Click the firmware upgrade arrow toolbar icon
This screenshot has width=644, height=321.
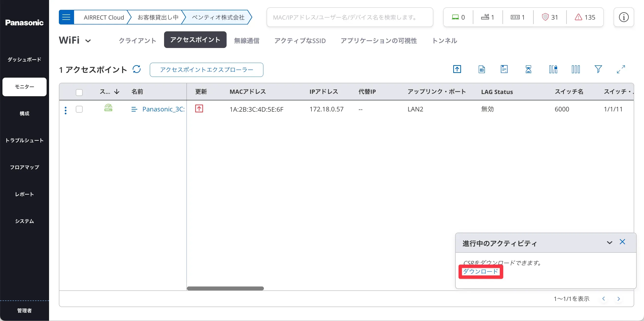(x=457, y=69)
